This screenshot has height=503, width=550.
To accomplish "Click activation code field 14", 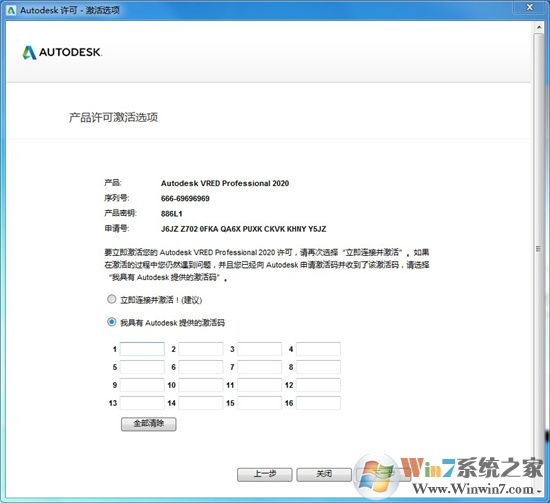I will coord(201,403).
